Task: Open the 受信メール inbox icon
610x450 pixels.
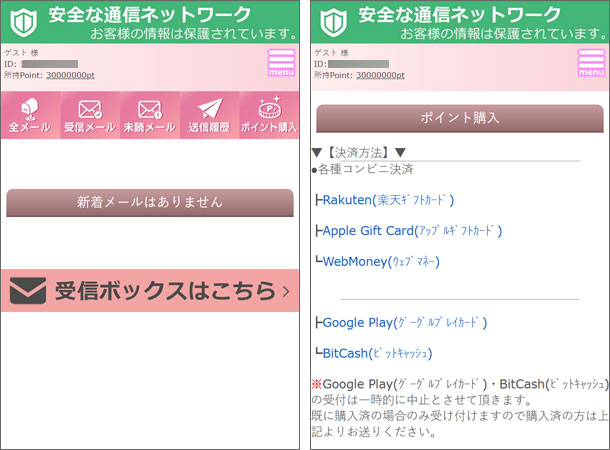Action: [x=90, y=116]
